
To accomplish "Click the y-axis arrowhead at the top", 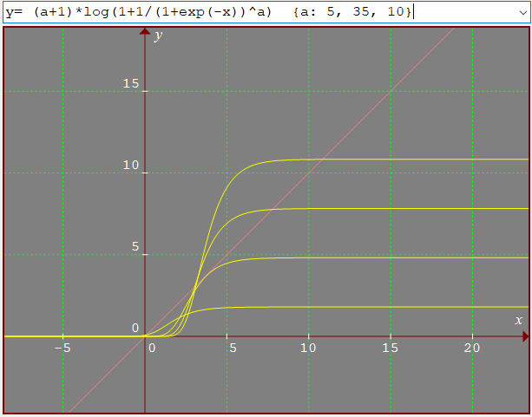I will [145, 33].
